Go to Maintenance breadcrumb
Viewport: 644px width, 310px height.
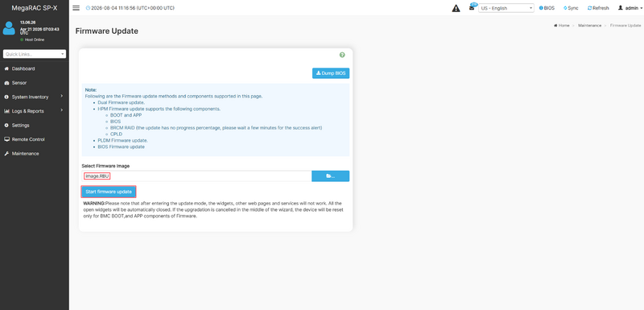point(589,26)
